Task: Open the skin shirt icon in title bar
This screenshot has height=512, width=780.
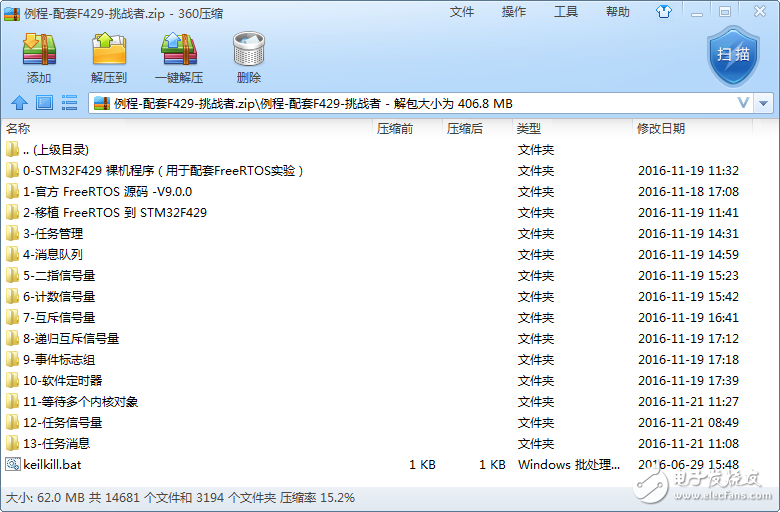Action: tap(662, 12)
